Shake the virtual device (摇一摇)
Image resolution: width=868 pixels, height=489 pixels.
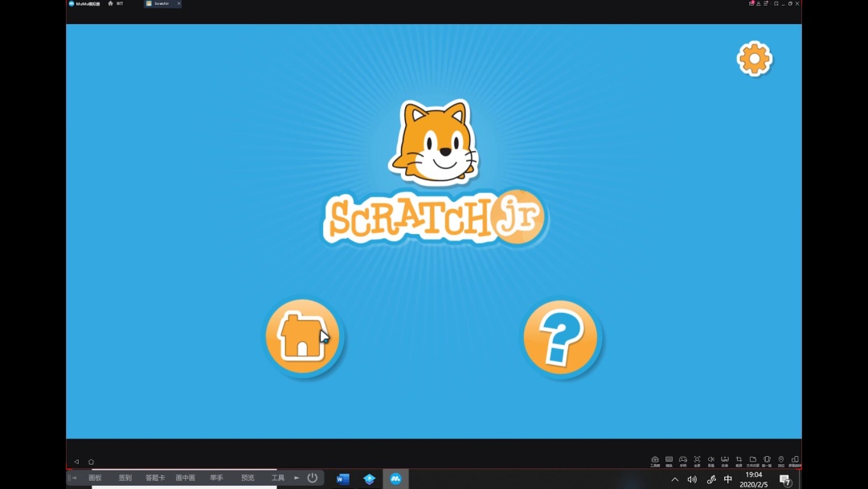point(767,459)
